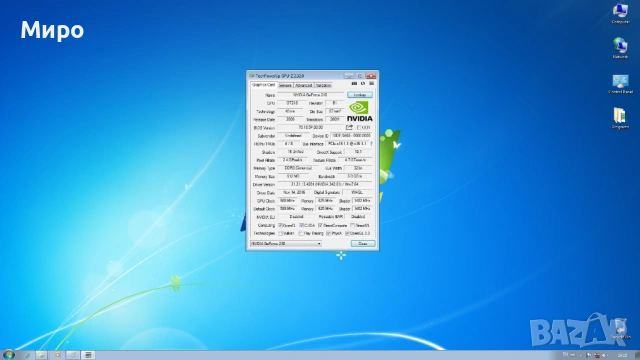
Task: Toggle the OpenCL checkbox
Action: tap(281, 225)
